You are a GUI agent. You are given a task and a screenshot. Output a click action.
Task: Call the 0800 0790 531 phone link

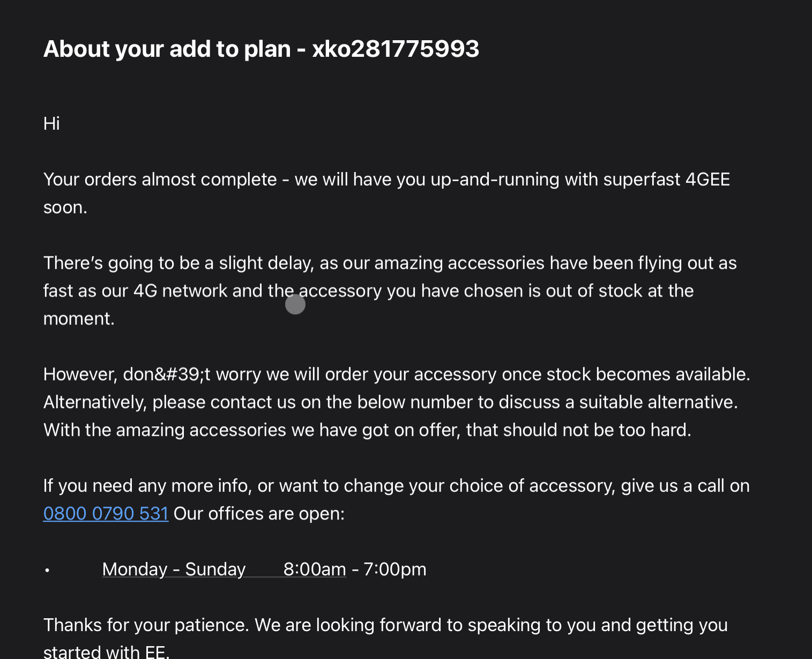106,514
